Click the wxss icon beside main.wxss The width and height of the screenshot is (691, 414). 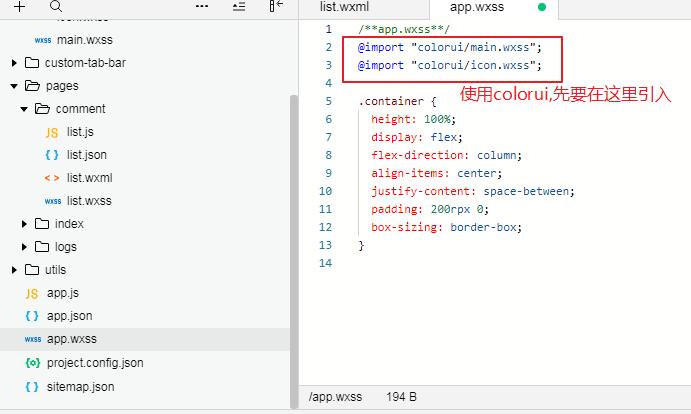[x=43, y=40]
